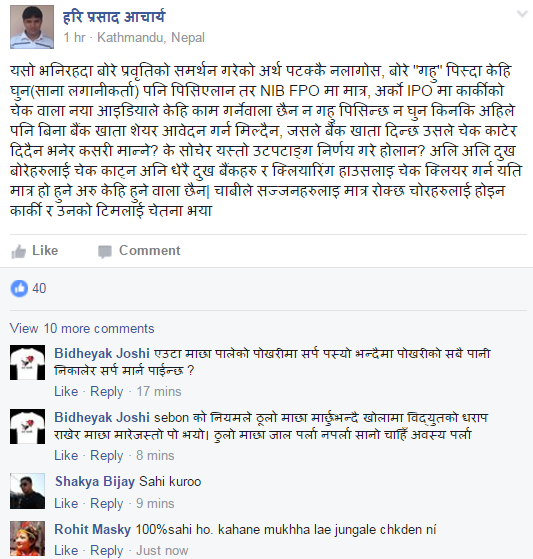Open the post author's name link
Viewport: 533px width, 559px height.
(x=114, y=17)
